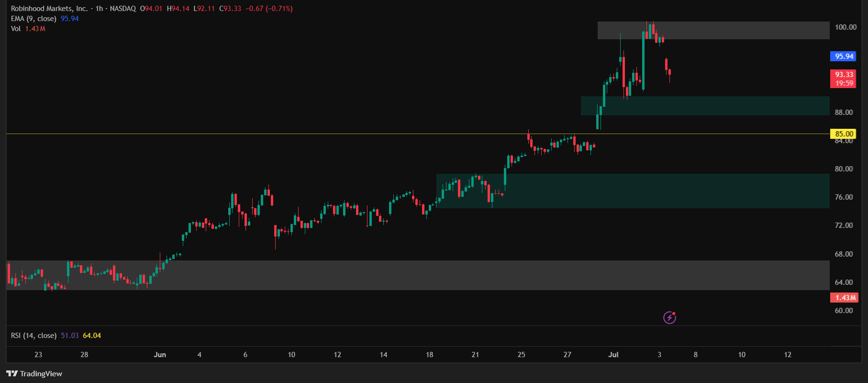868x383 pixels.
Task: Click the 28 date label on time axis
Action: tap(84, 355)
